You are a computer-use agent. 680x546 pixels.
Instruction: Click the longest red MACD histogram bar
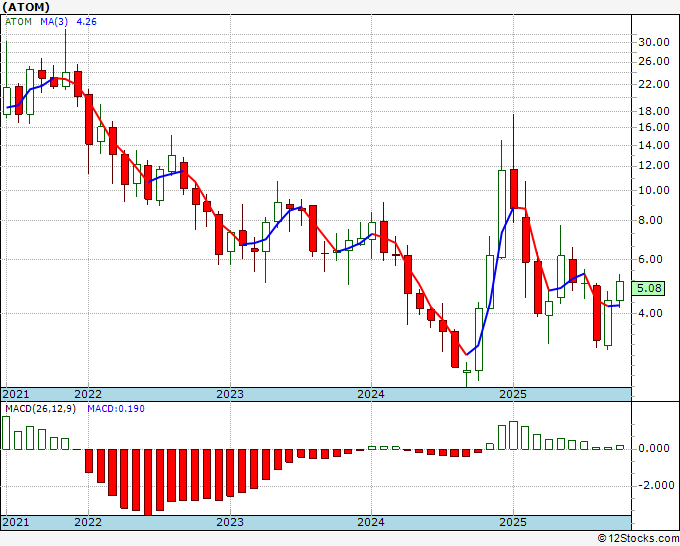click(x=148, y=481)
